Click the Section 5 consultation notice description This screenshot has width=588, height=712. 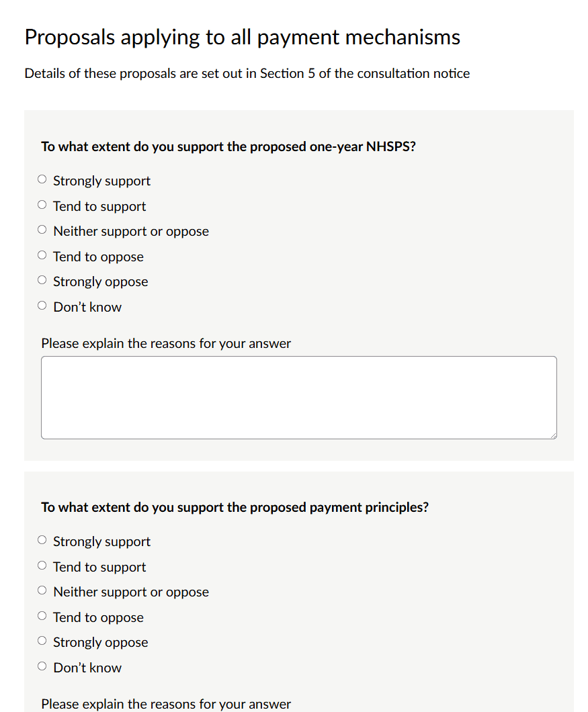247,73
